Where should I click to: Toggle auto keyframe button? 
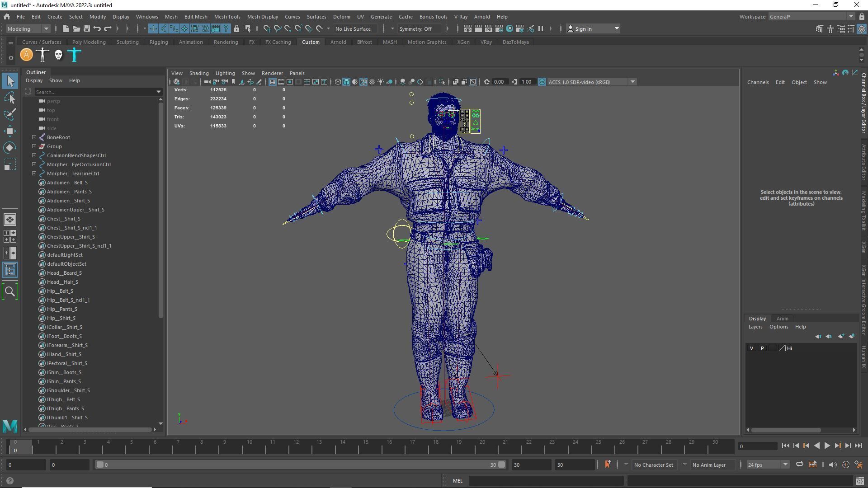[x=846, y=465]
